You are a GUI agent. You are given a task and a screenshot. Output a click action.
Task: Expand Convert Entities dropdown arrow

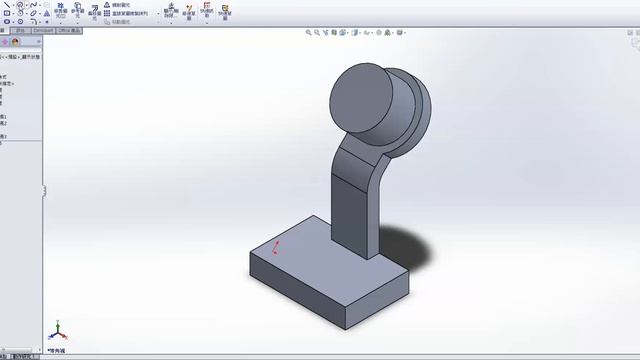(x=78, y=23)
